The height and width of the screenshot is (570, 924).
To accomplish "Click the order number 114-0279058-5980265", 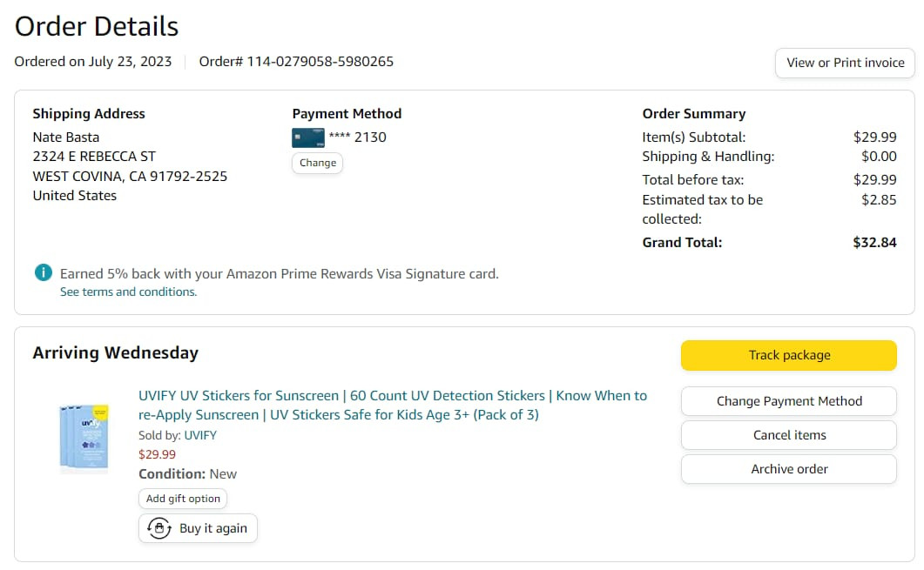I will coord(320,62).
